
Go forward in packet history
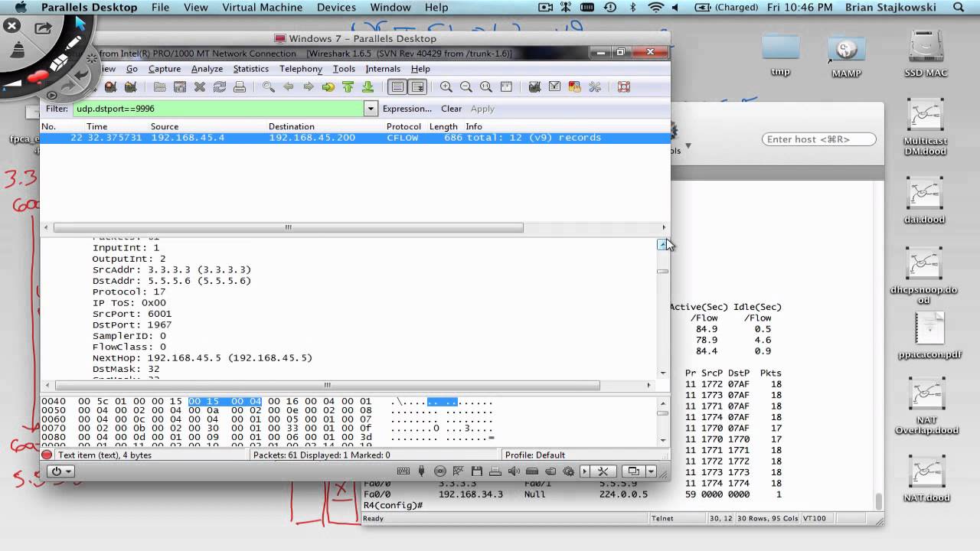308,87
